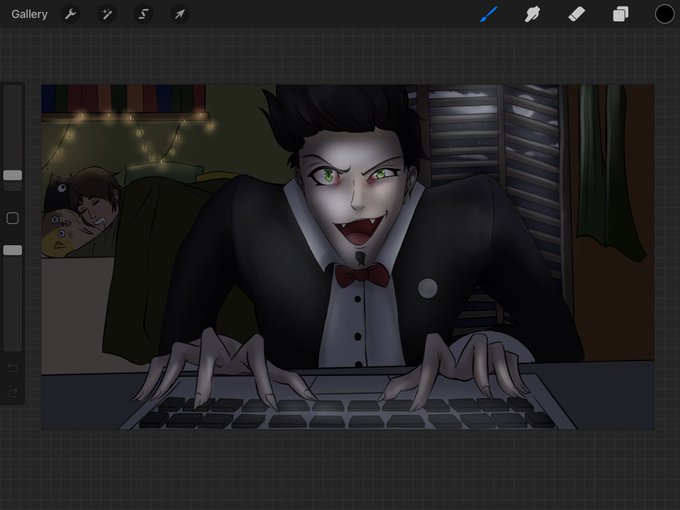Screen dimensions: 680x510
Task: Open the Adjustments magic wand menu
Action: pos(107,14)
